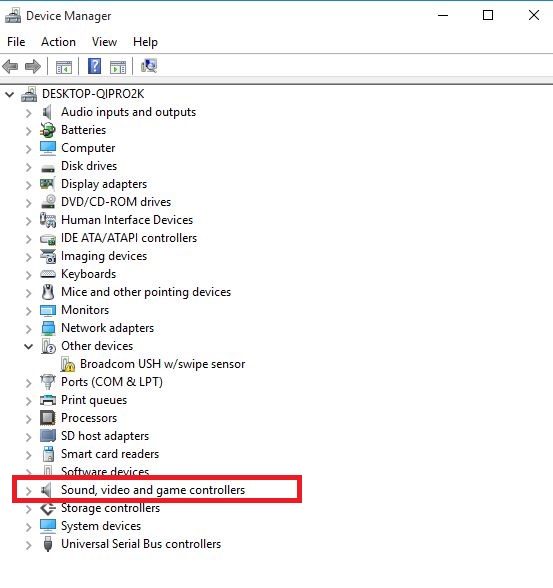Open the View menu
The width and height of the screenshot is (553, 588).
[x=105, y=42]
